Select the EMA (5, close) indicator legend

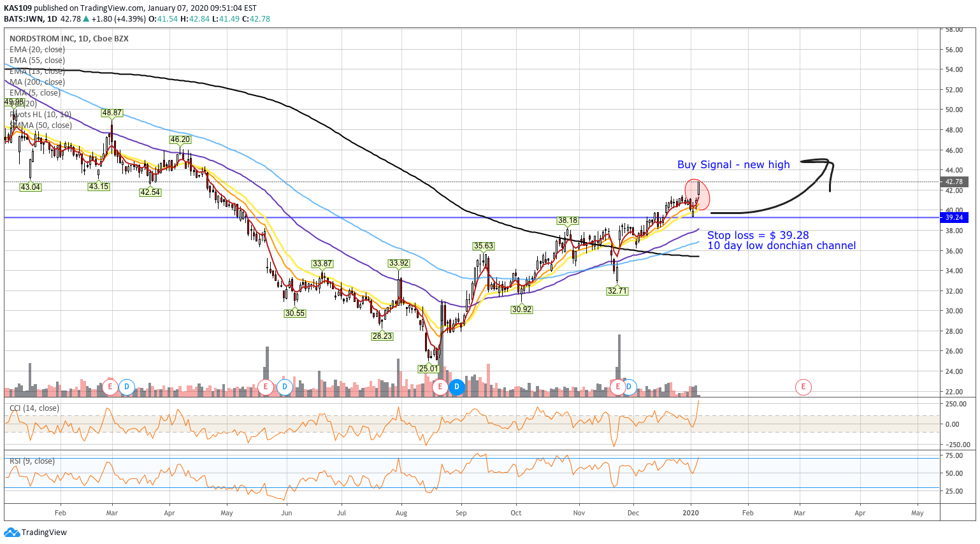point(35,93)
